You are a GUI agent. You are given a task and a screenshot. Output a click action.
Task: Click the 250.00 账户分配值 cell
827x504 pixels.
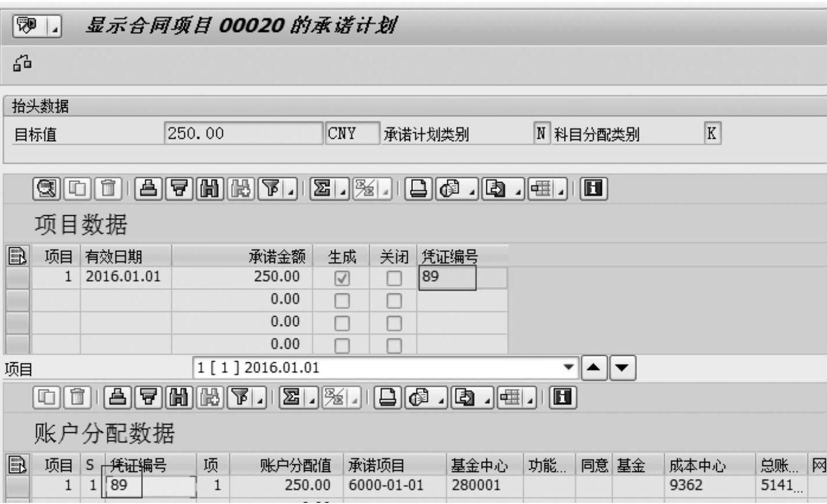(x=287, y=485)
